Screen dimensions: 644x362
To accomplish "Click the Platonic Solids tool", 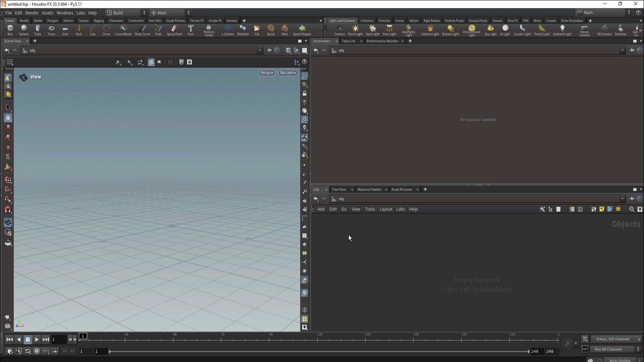I will (209, 30).
